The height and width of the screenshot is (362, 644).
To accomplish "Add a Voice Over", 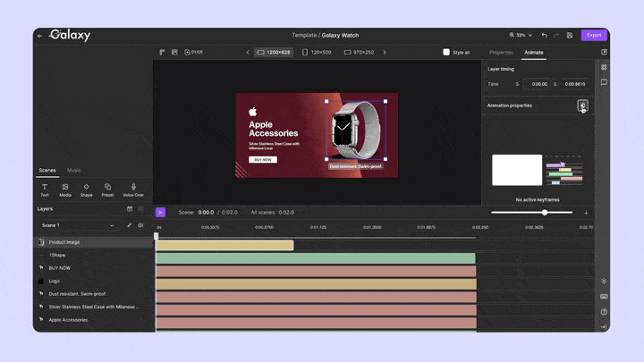I will tap(133, 190).
